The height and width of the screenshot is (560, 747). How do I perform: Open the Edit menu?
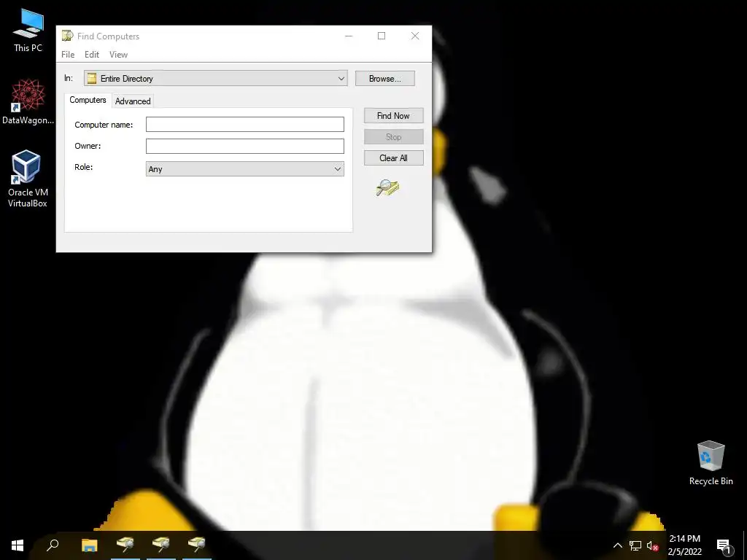tap(92, 55)
